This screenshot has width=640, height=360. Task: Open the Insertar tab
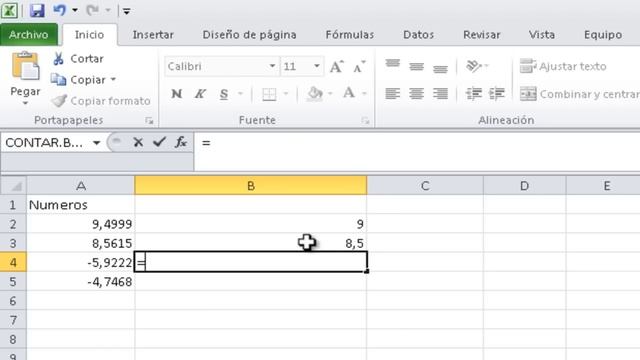[153, 35]
